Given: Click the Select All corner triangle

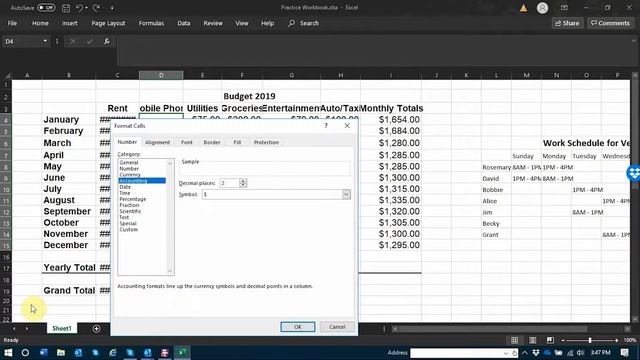Looking at the screenshot, I should pos(7,76).
